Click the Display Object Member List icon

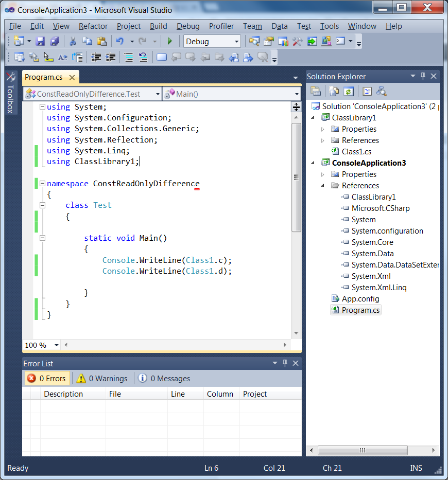coord(19,57)
